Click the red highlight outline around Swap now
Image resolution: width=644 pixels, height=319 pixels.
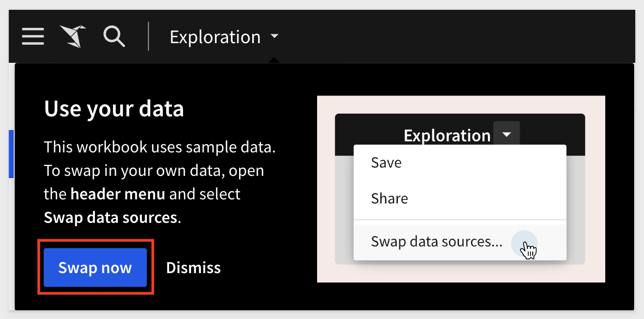96,241
